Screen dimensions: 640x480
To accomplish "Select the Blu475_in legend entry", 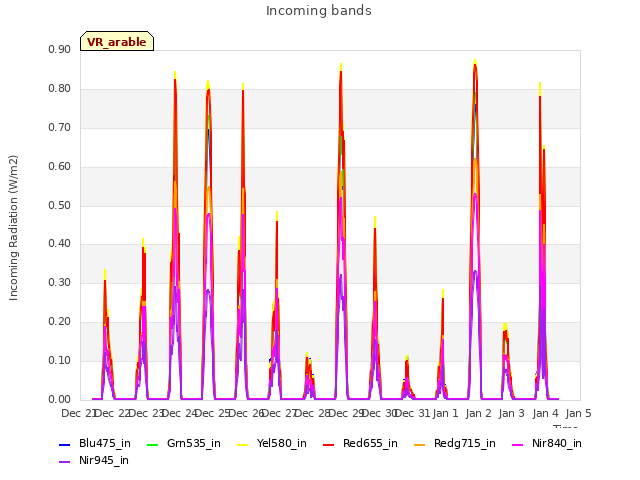I will tap(95, 443).
